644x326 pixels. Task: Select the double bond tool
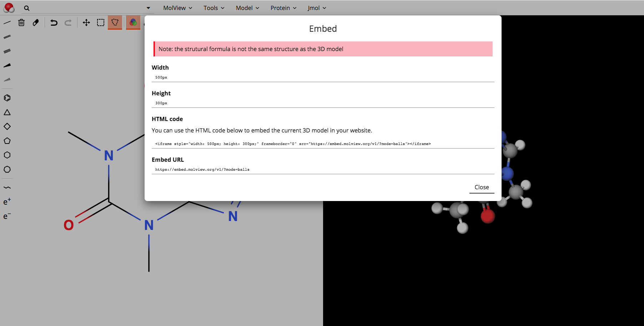click(x=7, y=37)
